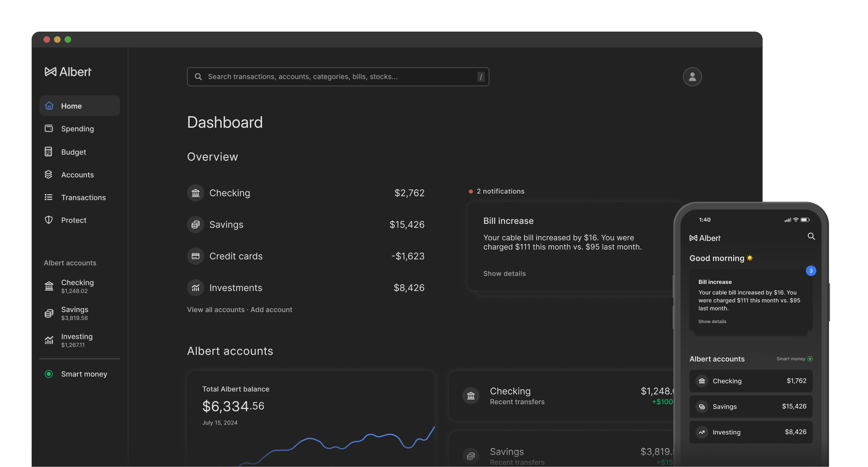Tap Show details on the phone Bill increase card
The width and height of the screenshot is (868, 467).
tap(712, 322)
